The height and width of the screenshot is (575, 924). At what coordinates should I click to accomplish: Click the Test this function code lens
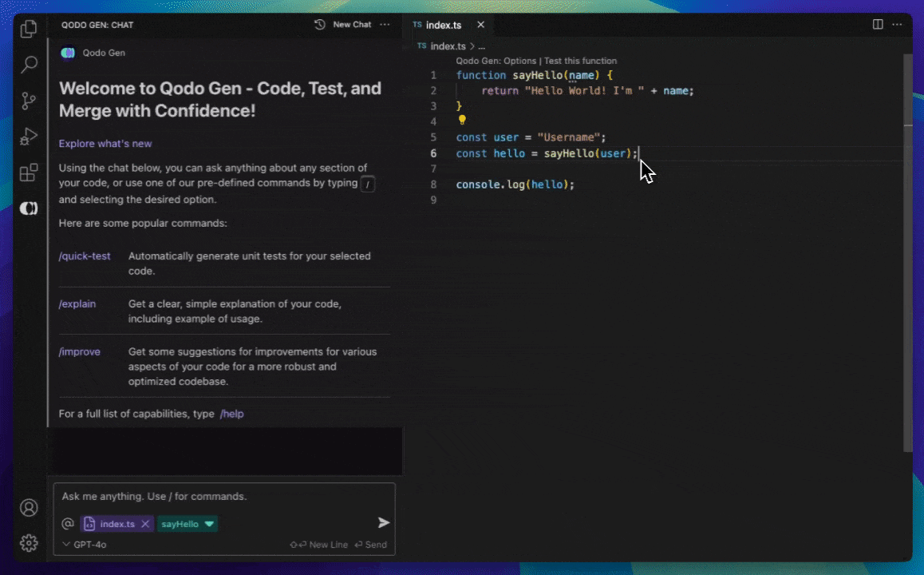tap(580, 61)
